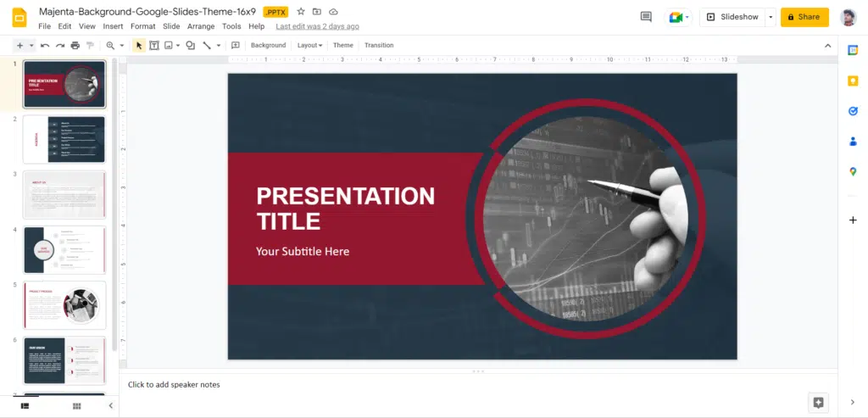
Task: Expand the Slideshow options arrow
Action: pos(770,17)
